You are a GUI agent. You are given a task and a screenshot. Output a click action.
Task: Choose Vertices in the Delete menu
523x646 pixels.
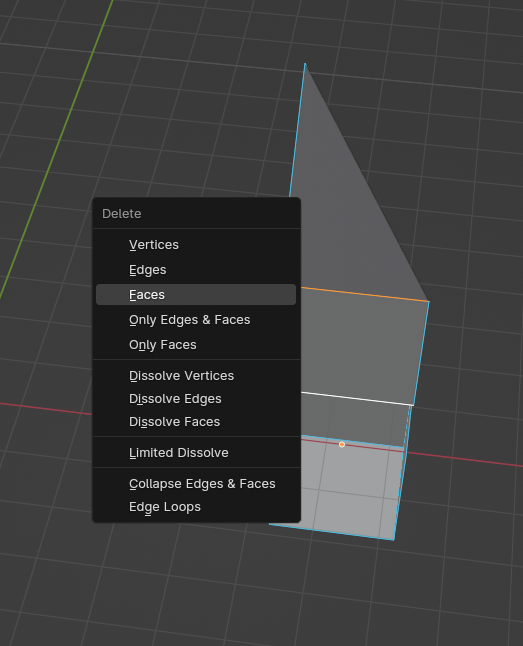tap(196, 245)
